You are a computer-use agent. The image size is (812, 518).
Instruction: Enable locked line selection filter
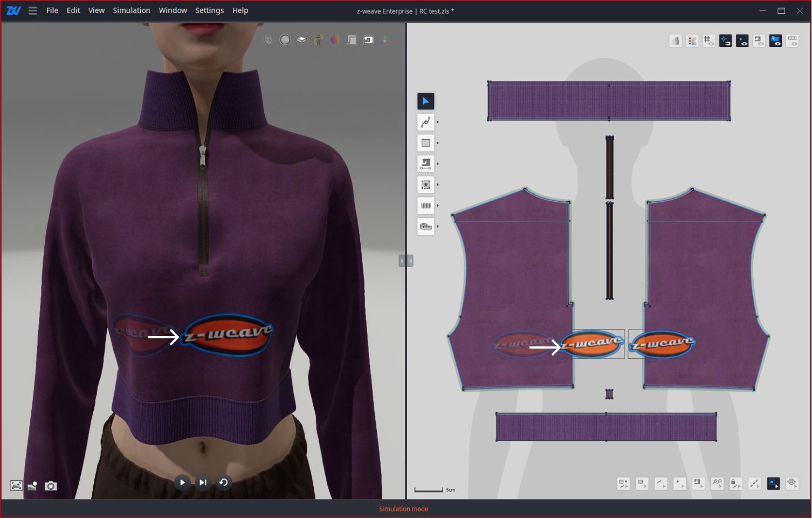click(x=736, y=483)
